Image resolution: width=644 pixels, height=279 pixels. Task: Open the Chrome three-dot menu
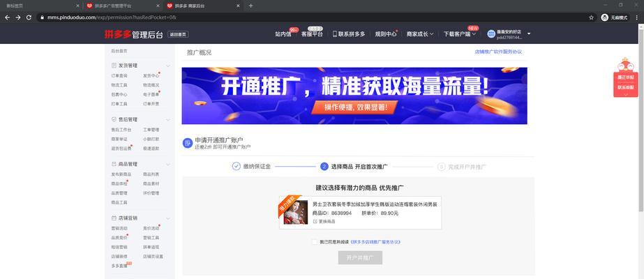(636, 17)
